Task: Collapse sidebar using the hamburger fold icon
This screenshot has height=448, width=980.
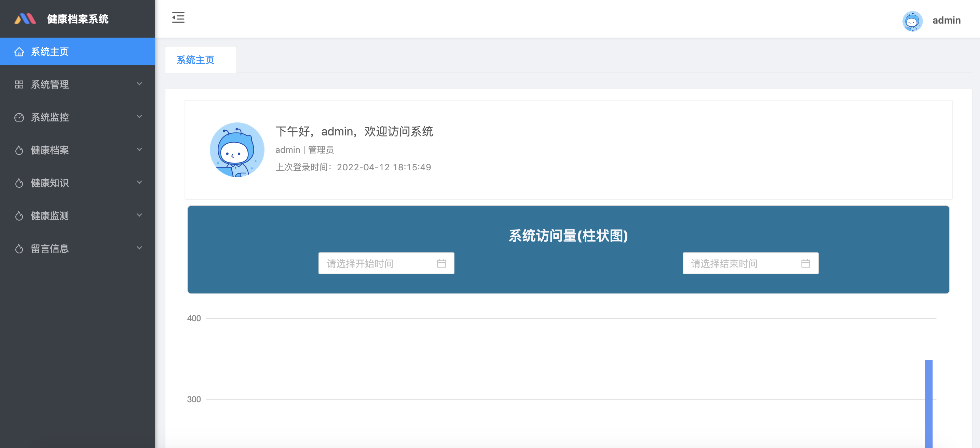Action: coord(178,17)
